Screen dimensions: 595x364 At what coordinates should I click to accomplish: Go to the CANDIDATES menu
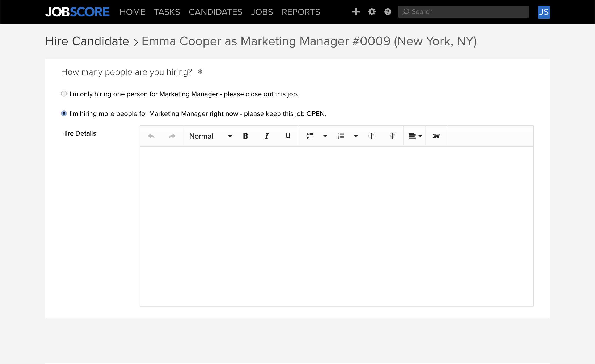[215, 12]
